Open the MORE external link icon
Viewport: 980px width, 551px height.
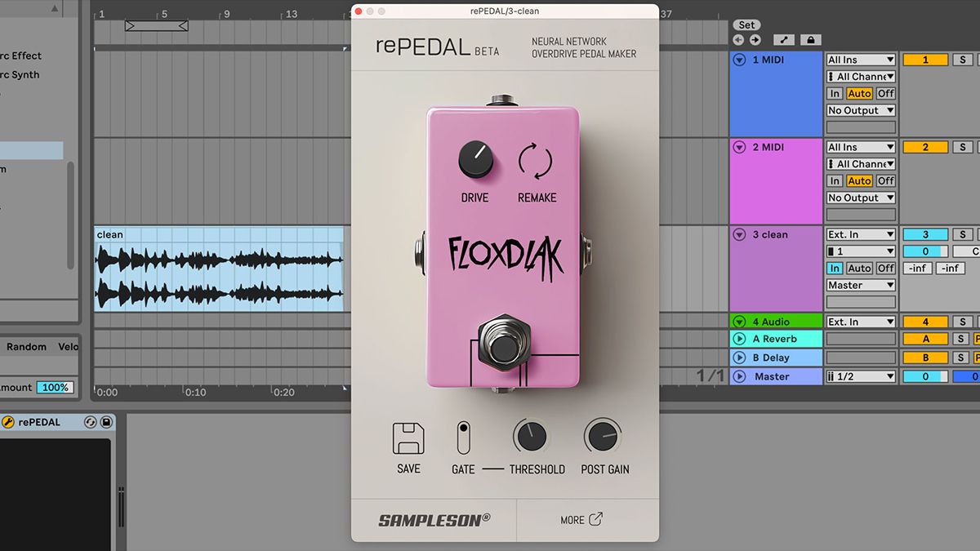595,519
